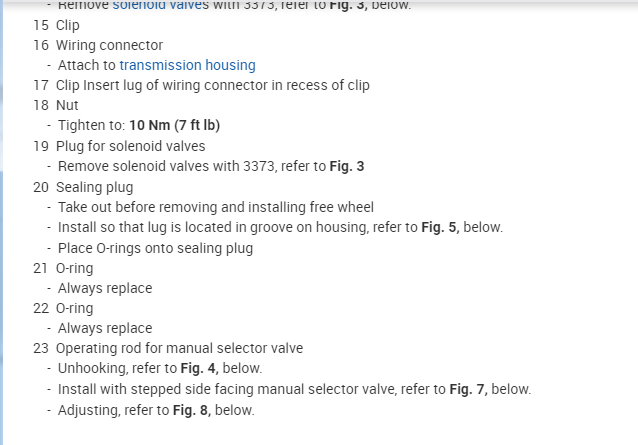Click the "Fig. 8" adjusting reference
This screenshot has height=445, width=638.
click(x=189, y=410)
